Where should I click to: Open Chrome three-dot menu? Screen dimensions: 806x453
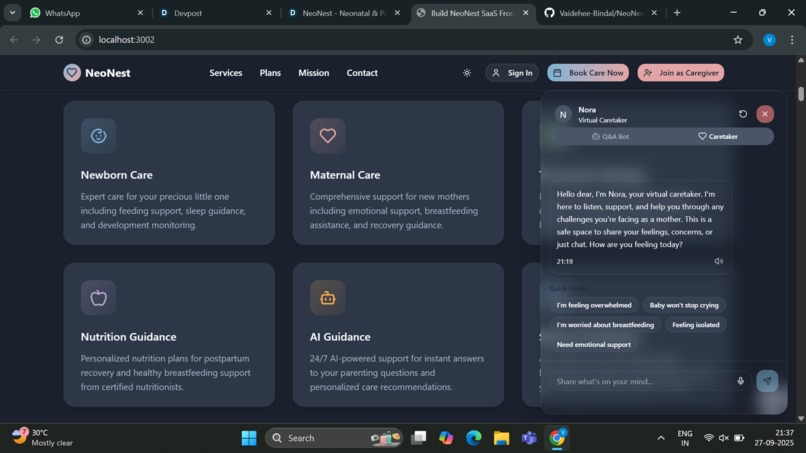coord(792,40)
